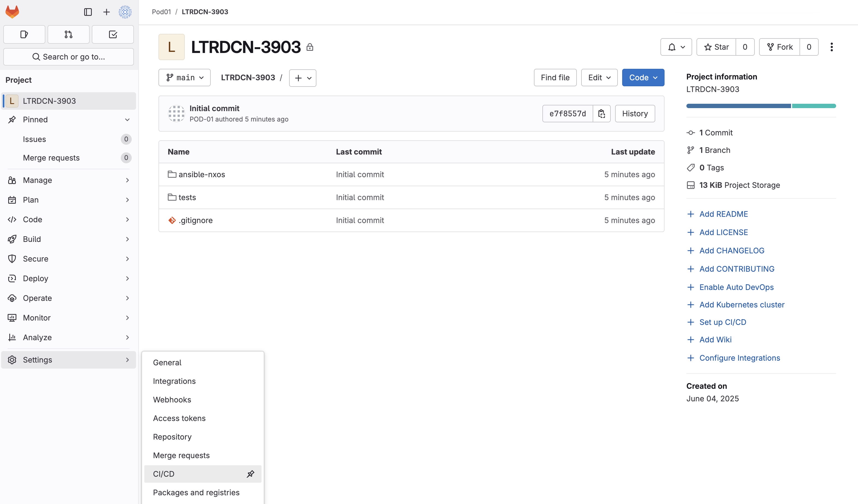Expand the Code sidebar section
This screenshot has width=858, height=504.
68,220
